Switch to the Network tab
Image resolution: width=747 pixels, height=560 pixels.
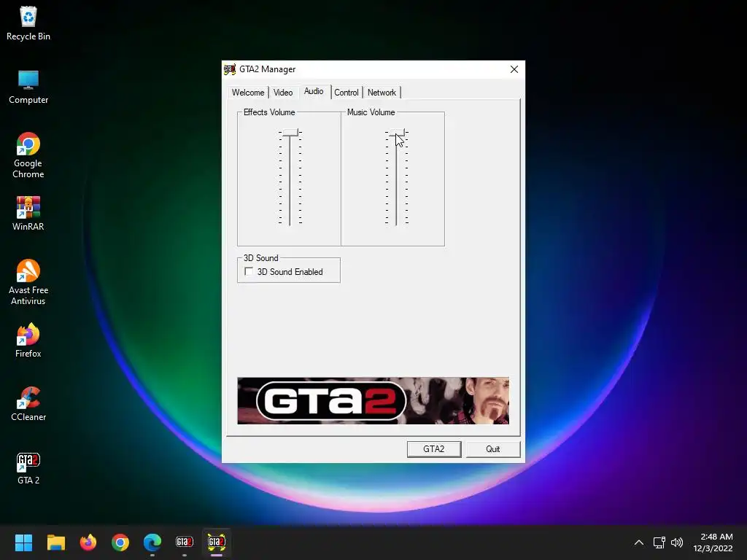click(382, 93)
